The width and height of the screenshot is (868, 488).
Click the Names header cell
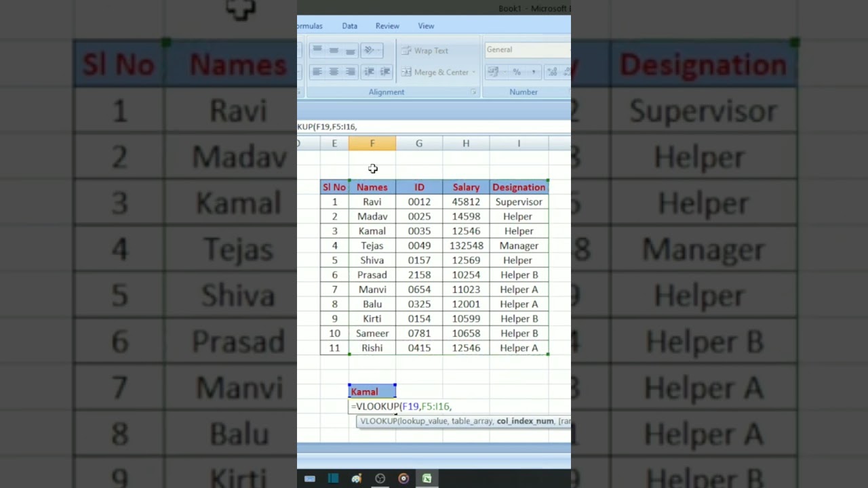[372, 187]
